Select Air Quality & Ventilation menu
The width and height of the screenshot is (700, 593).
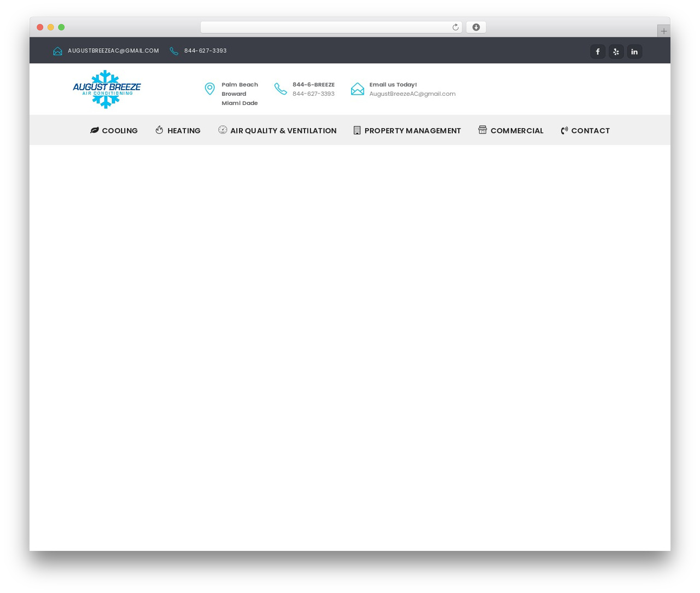[x=277, y=130]
